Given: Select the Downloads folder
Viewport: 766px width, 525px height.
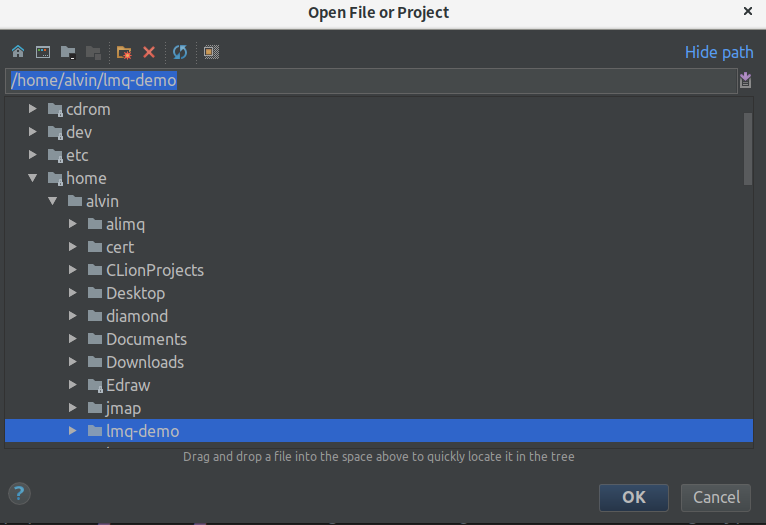Looking at the screenshot, I should click(x=145, y=362).
